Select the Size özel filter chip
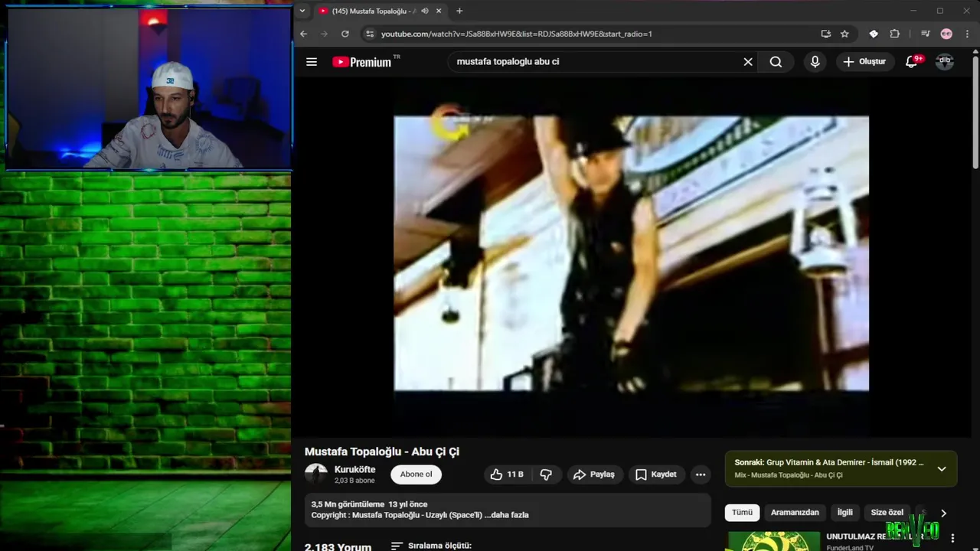Image resolution: width=980 pixels, height=551 pixels. coord(887,513)
